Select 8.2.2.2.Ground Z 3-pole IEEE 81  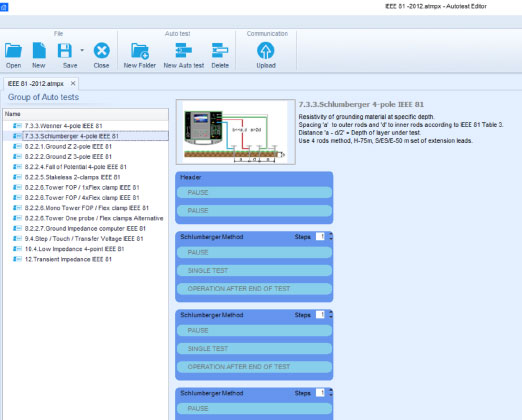(x=68, y=157)
